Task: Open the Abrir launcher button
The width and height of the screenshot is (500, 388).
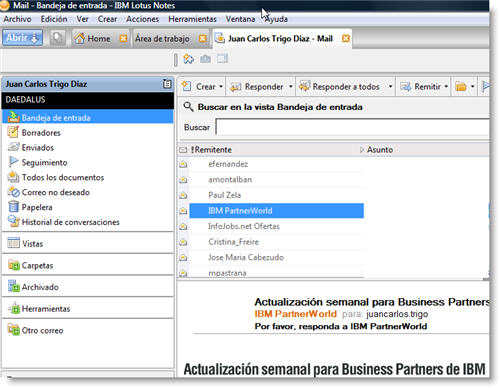Action: [x=22, y=38]
